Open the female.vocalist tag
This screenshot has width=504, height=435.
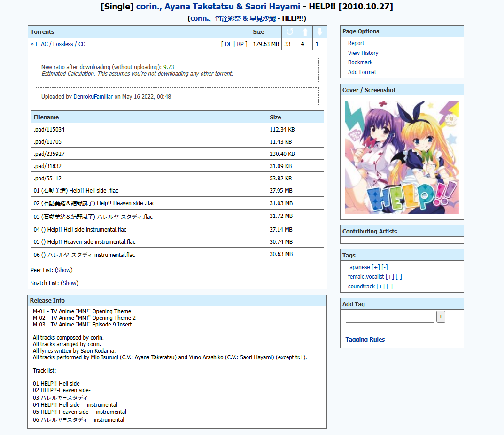coord(366,277)
